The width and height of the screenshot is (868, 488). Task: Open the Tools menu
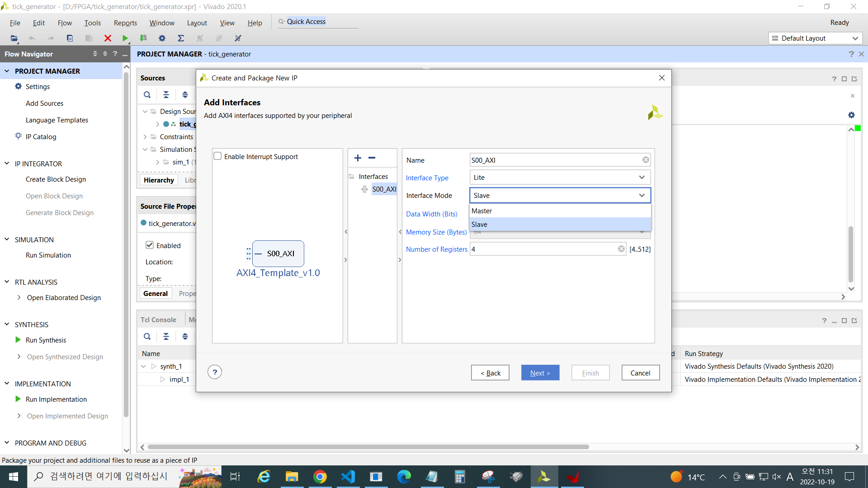click(92, 23)
